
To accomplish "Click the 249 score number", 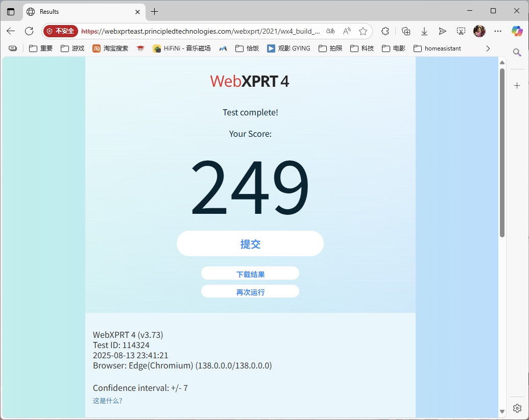I will (x=250, y=187).
